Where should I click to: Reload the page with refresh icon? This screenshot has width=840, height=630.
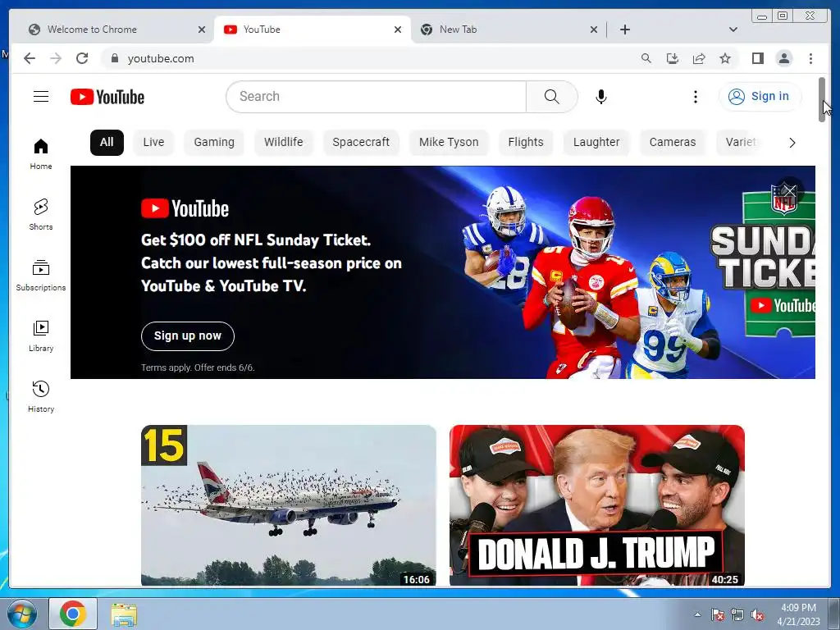tap(82, 58)
